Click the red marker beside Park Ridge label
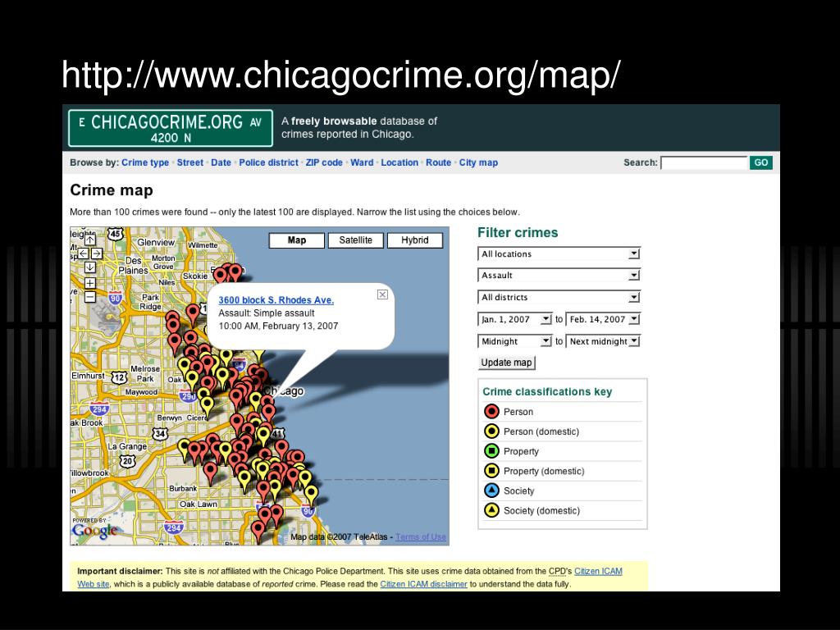Image resolution: width=840 pixels, height=630 pixels. click(x=193, y=313)
